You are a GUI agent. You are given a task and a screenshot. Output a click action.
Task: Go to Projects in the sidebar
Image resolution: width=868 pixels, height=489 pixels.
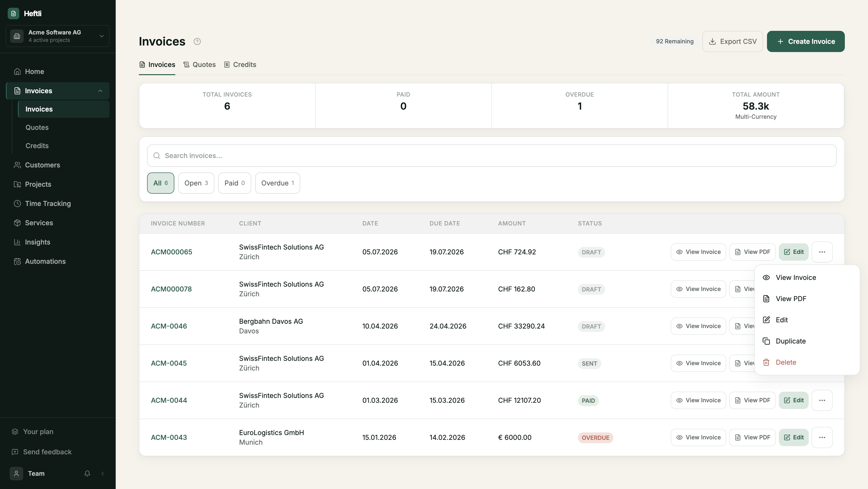pos(58,184)
